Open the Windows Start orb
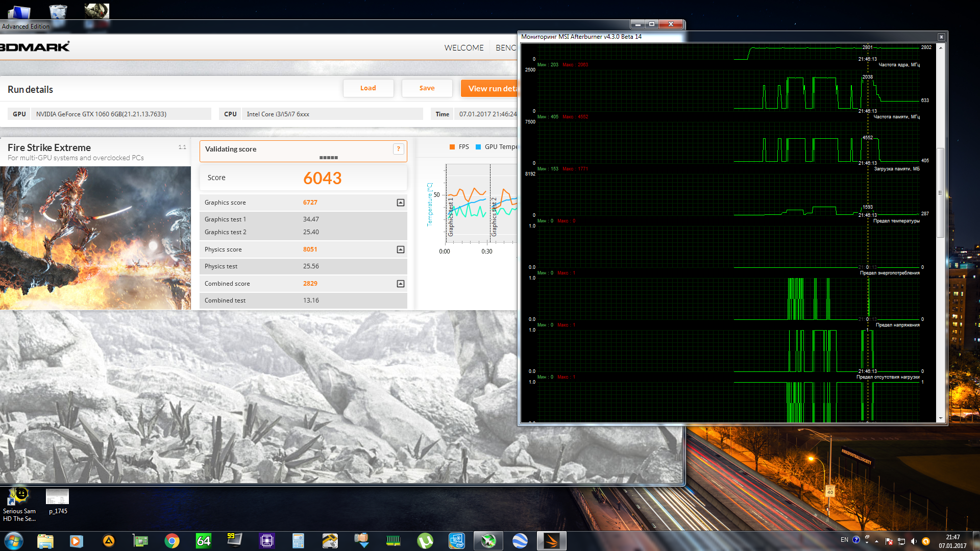 point(14,541)
